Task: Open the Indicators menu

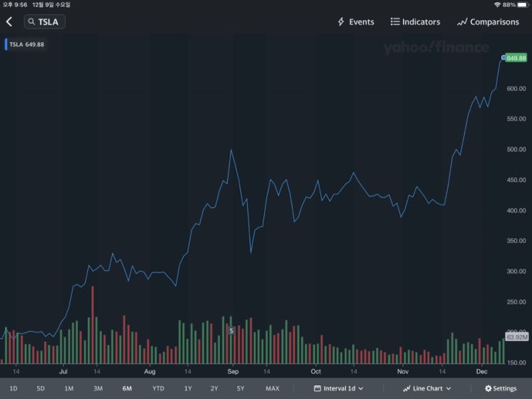Action: pyautogui.click(x=415, y=21)
